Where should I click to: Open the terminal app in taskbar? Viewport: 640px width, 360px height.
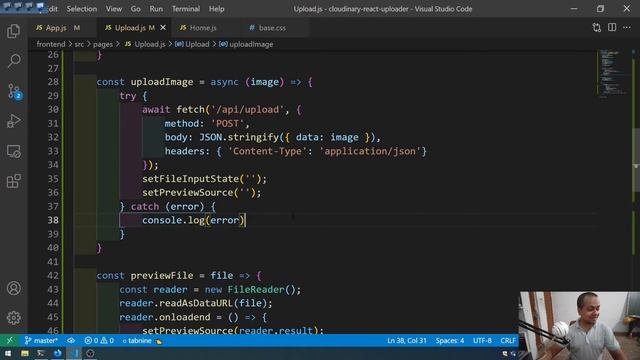[x=41, y=353]
